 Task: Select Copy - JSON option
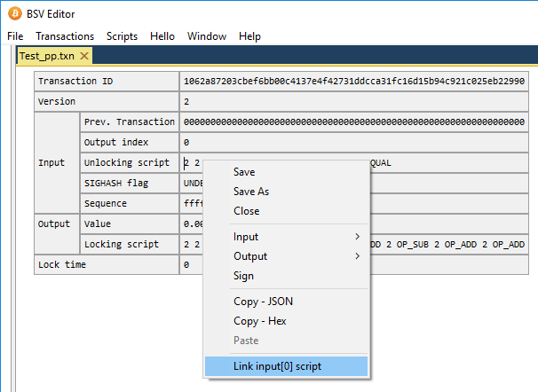pos(286,302)
